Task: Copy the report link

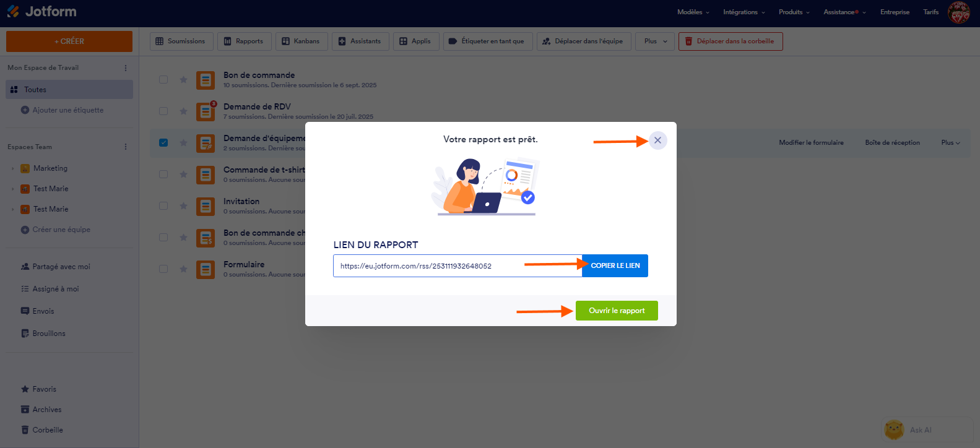Action: (615, 265)
